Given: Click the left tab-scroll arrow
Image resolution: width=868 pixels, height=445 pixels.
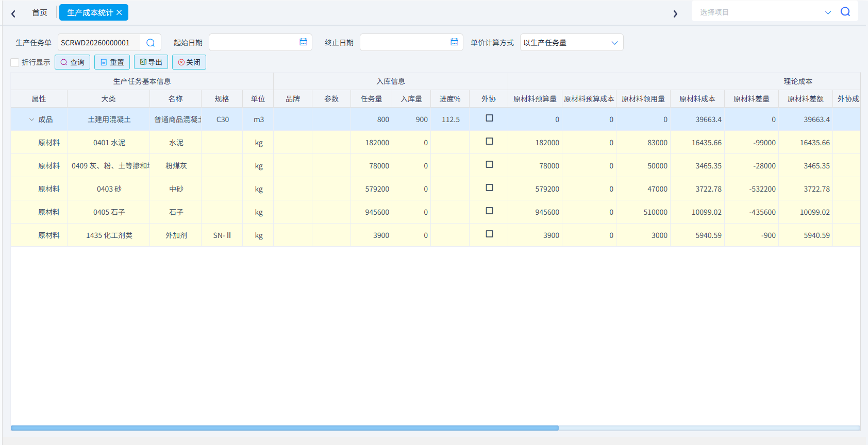Looking at the screenshot, I should pos(13,14).
